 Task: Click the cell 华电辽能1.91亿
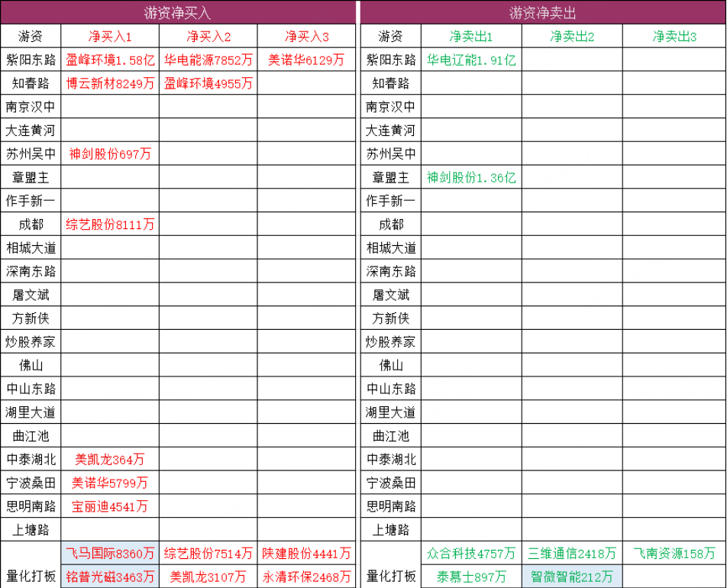(x=471, y=60)
